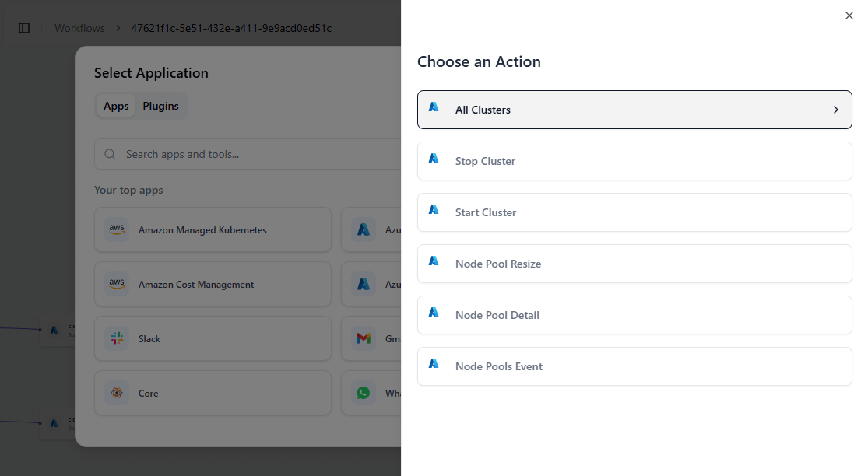
Task: Click the Azure icon beside Node Pool Resize
Action: tap(434, 261)
